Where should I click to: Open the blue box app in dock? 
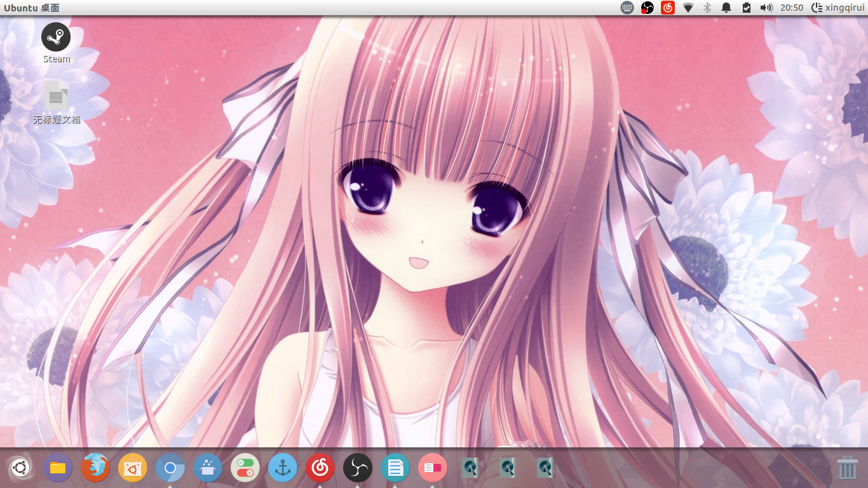click(x=208, y=468)
